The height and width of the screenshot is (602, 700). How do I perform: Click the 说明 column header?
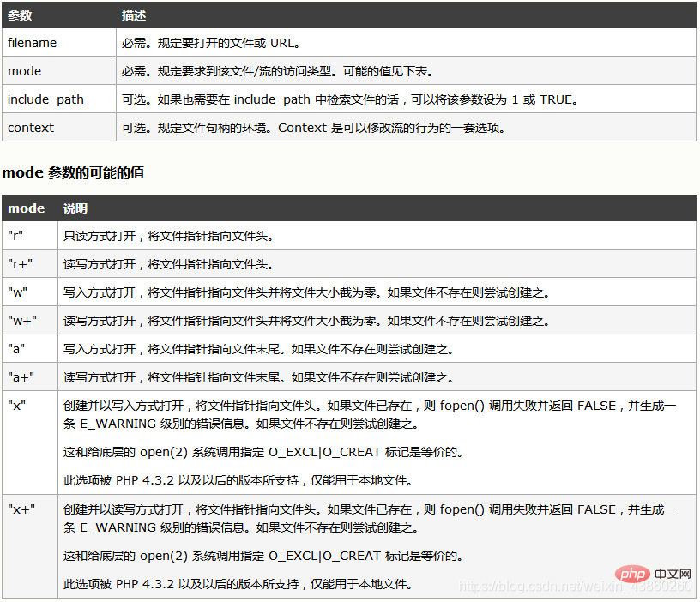tap(75, 208)
